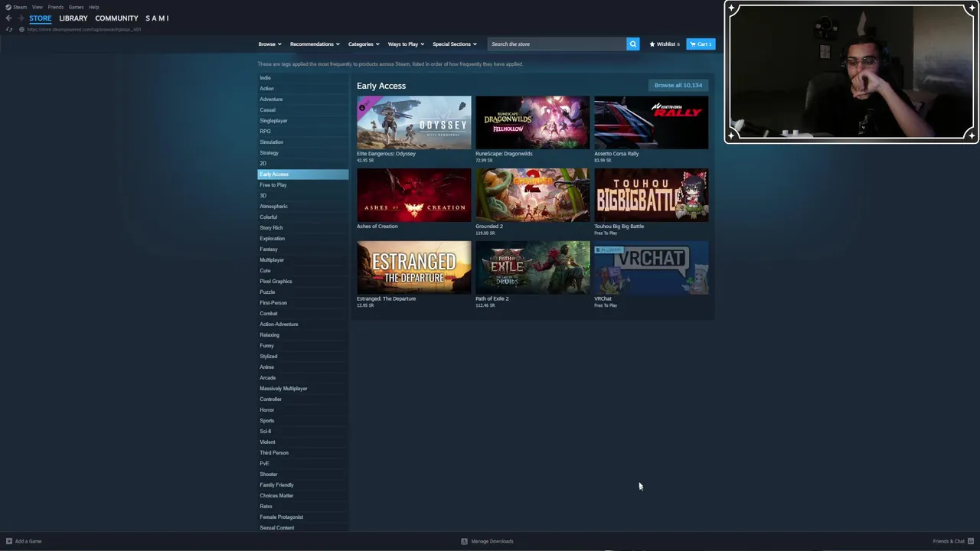Click inside the Search the store field
Image resolution: width=980 pixels, height=551 pixels.
click(x=557, y=44)
